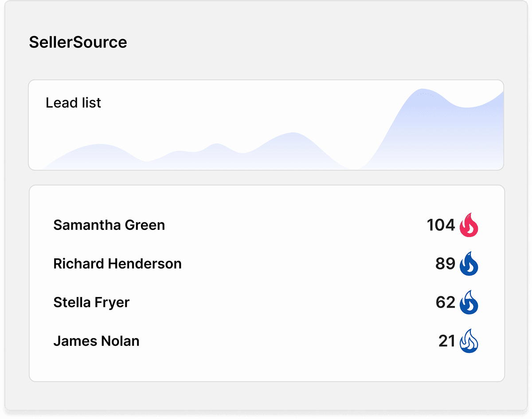Select the Richard Henderson lead name
The image size is (532, 419).
(x=117, y=264)
